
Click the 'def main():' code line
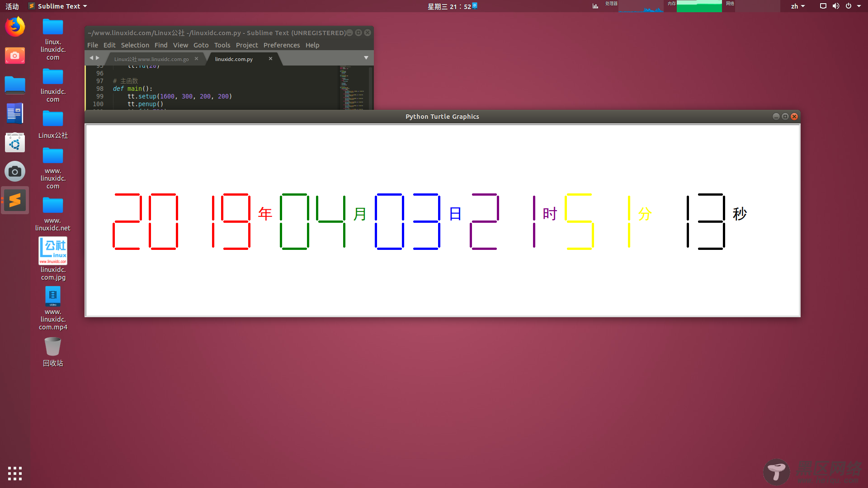tap(132, 89)
